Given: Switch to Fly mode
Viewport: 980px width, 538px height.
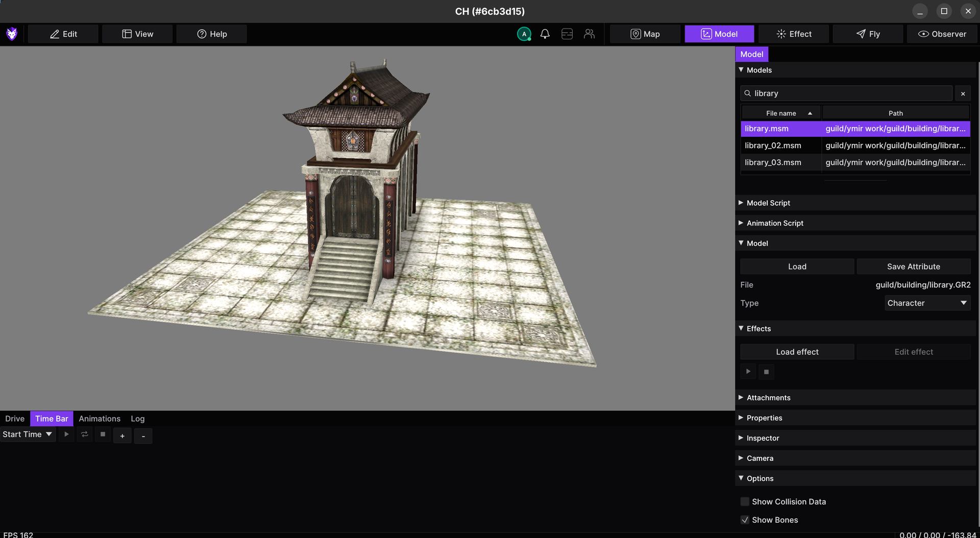Looking at the screenshot, I should tap(868, 34).
